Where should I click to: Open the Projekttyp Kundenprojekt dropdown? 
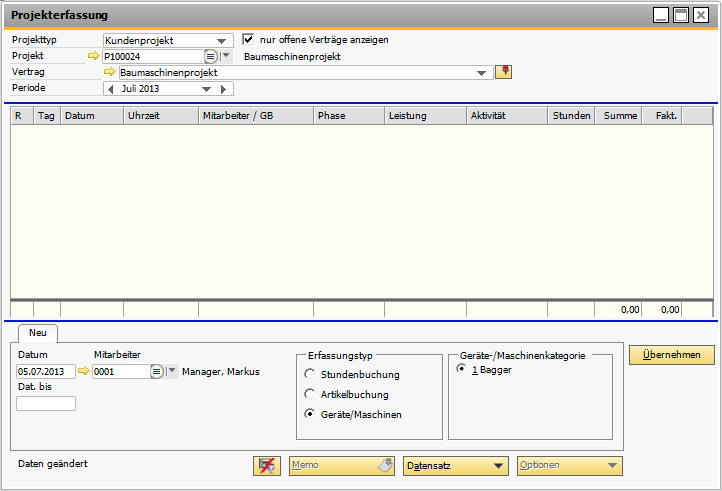click(x=221, y=41)
